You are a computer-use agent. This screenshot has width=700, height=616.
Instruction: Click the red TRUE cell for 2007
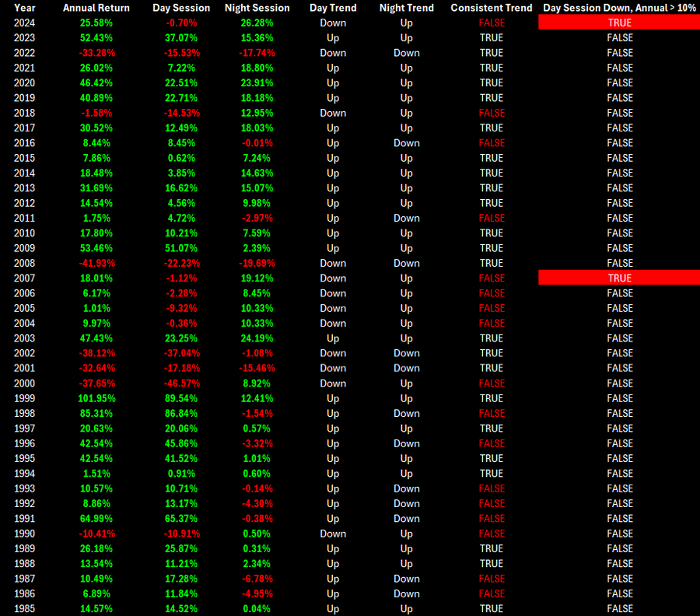coord(620,278)
